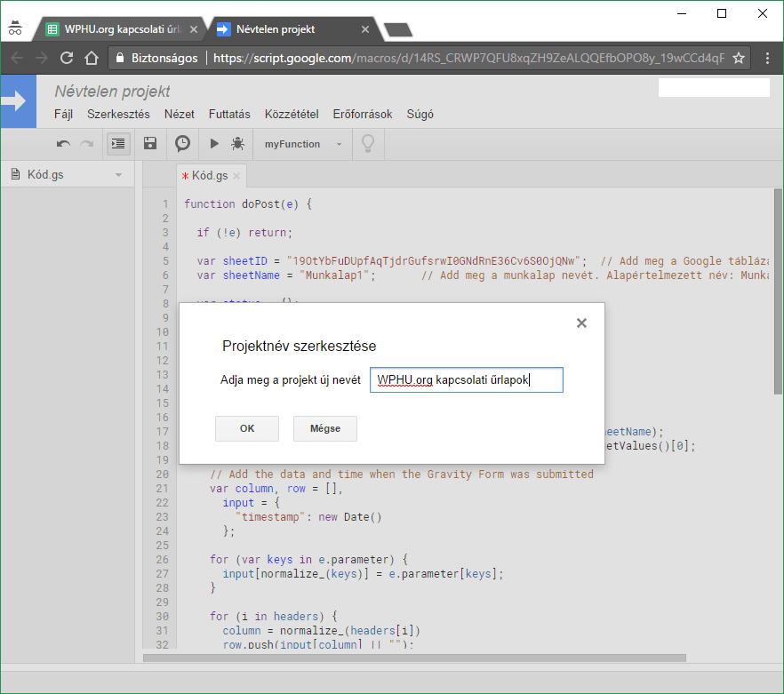Bookmark this page with the star icon

click(738, 58)
